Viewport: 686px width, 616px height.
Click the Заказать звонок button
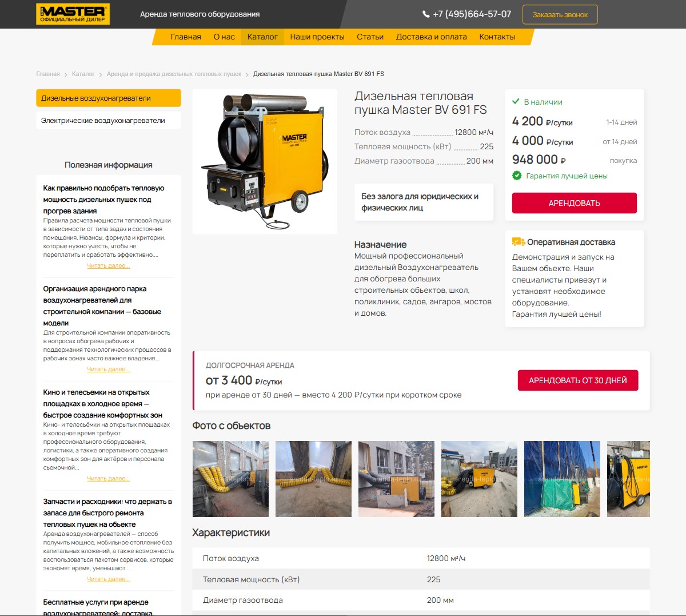click(560, 15)
